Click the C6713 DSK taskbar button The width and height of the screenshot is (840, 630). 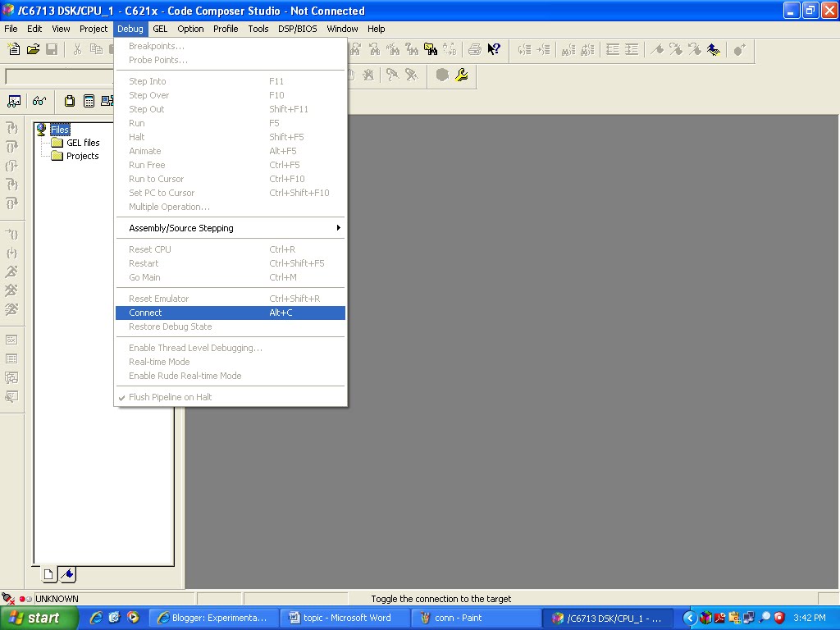pyautogui.click(x=609, y=618)
